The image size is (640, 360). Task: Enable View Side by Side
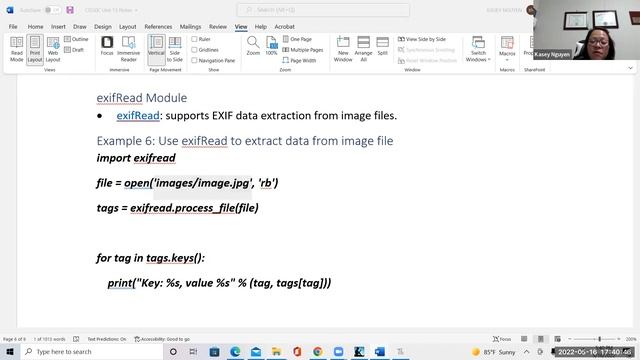(x=422, y=39)
